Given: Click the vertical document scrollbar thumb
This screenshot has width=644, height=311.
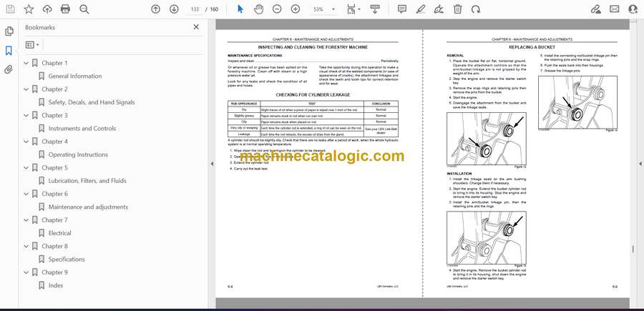Looking at the screenshot, I should (633, 249).
